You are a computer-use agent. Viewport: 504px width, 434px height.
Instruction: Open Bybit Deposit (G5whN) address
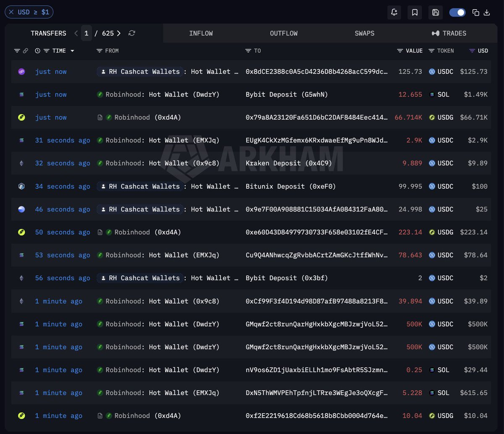287,95
